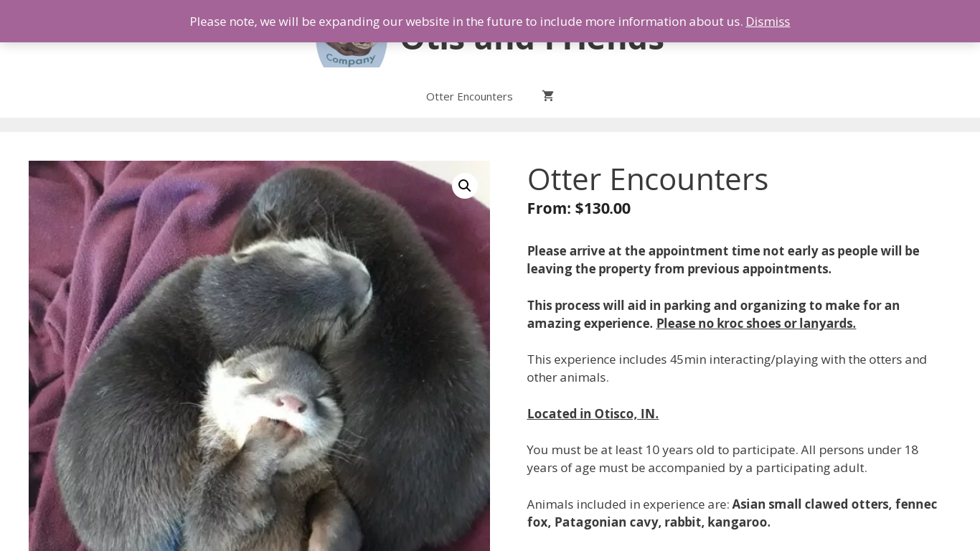Click the 45min interacting with otters paragraph
This screenshot has width=980, height=551.
[x=727, y=368]
